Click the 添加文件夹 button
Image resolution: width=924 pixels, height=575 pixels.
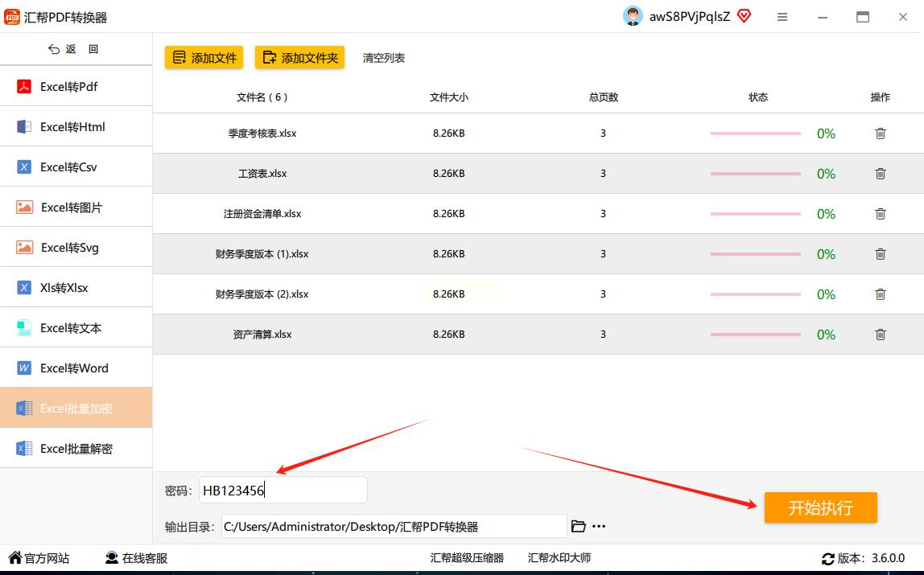(x=299, y=58)
